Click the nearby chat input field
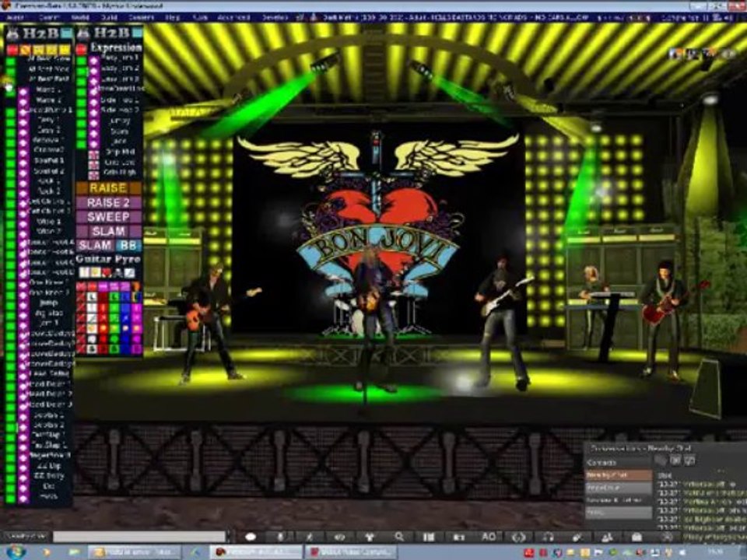Image resolution: width=747 pixels, height=560 pixels. click(139, 537)
